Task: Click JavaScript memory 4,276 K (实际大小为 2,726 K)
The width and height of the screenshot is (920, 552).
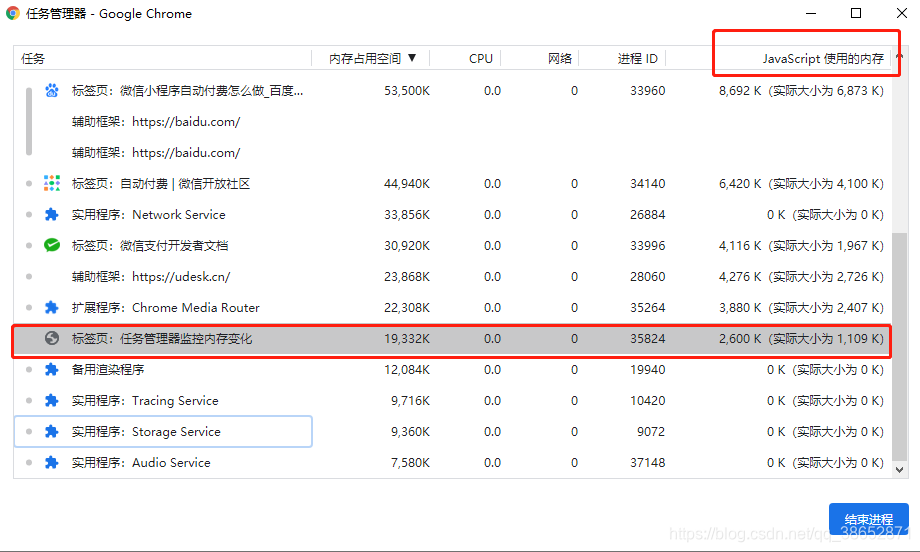Action: pyautogui.click(x=801, y=276)
